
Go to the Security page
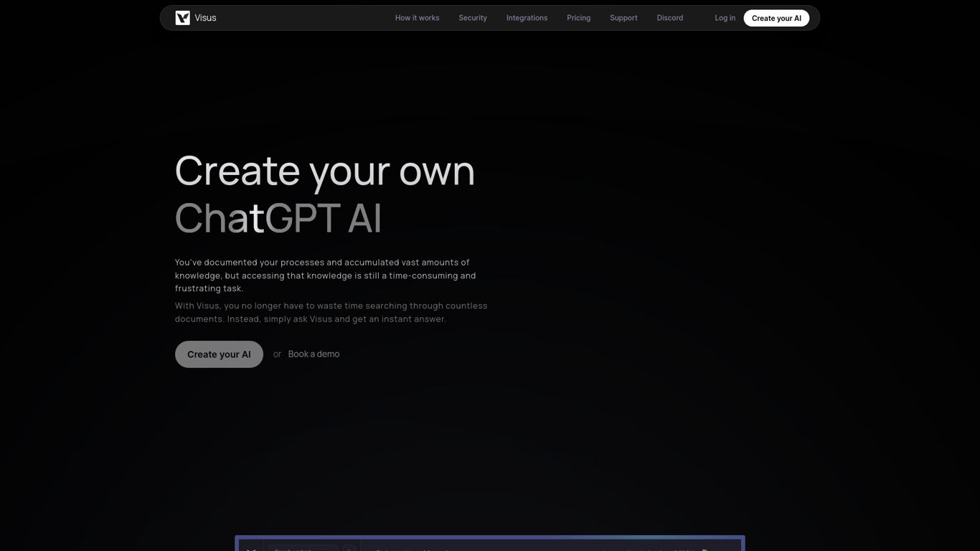click(x=473, y=18)
